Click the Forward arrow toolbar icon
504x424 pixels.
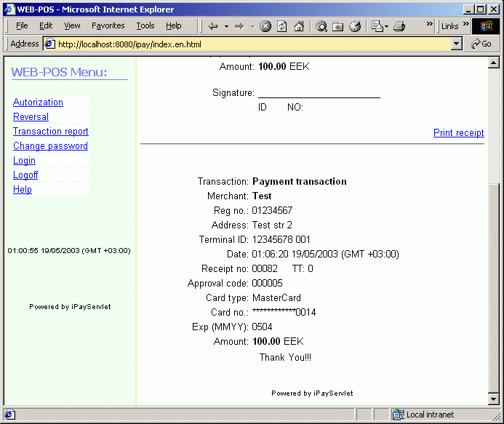(239, 26)
